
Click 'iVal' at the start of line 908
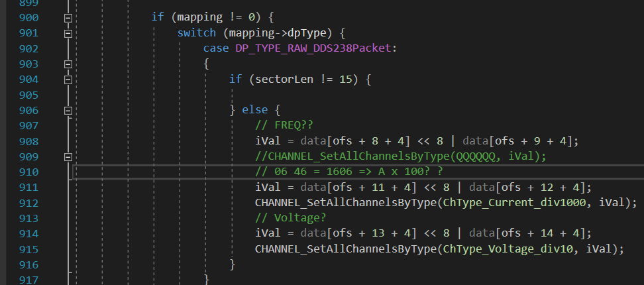click(x=268, y=141)
